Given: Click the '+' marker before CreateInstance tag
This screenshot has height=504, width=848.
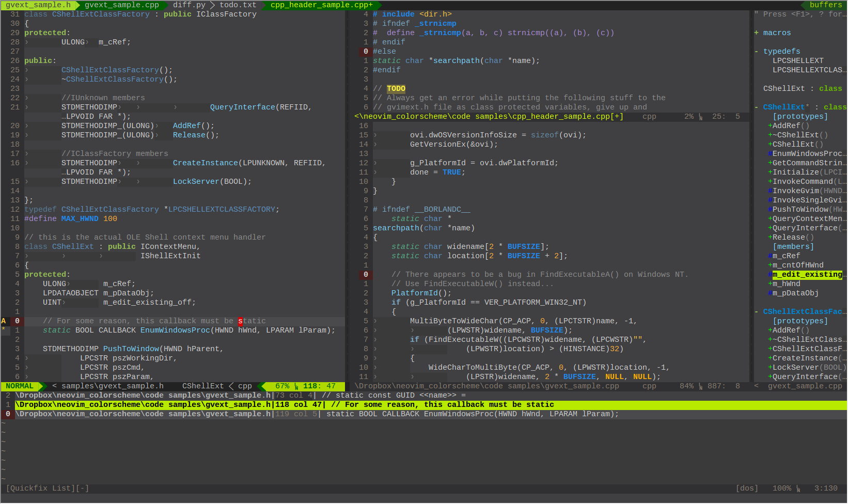Looking at the screenshot, I should tap(770, 358).
